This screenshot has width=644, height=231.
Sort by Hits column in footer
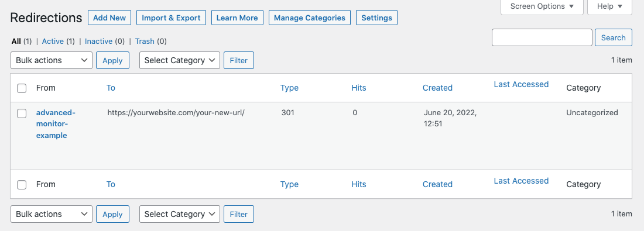coord(358,184)
